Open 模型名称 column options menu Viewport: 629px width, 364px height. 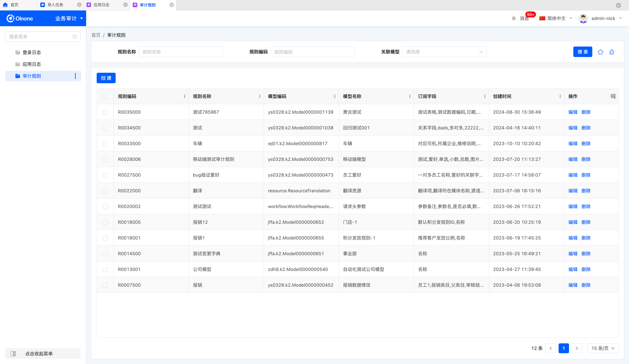coord(410,96)
